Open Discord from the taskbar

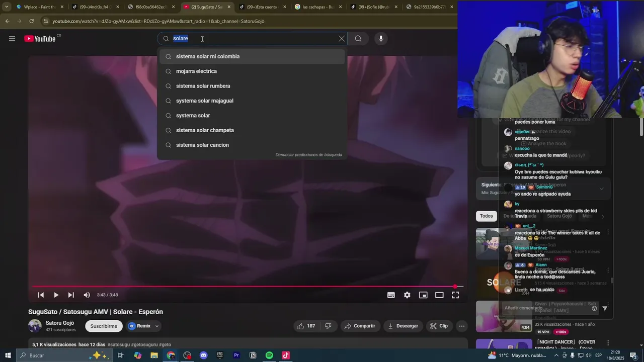(x=203, y=355)
